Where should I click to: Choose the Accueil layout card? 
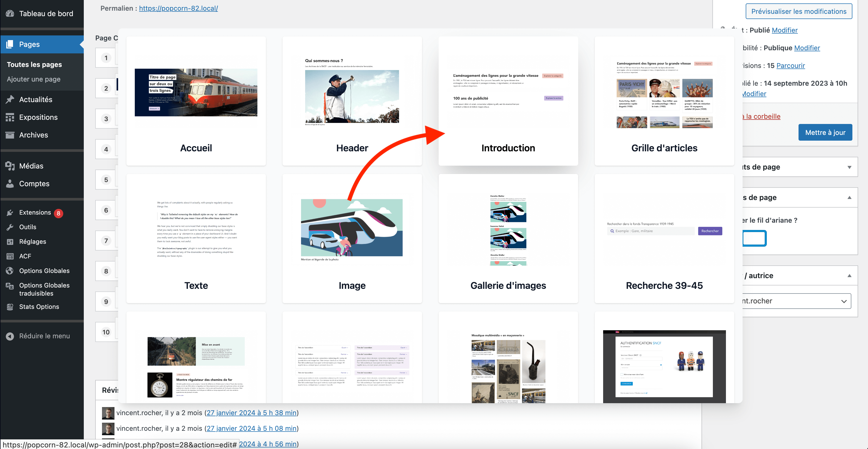tap(196, 101)
